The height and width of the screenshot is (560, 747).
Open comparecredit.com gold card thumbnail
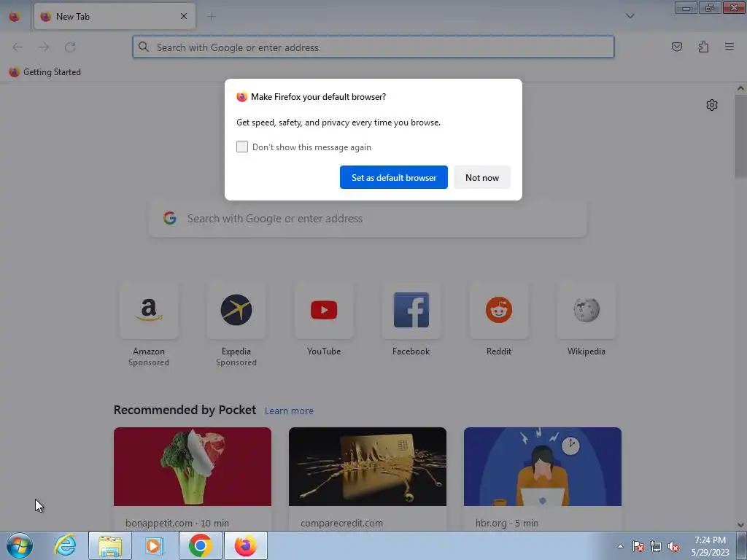click(x=368, y=467)
